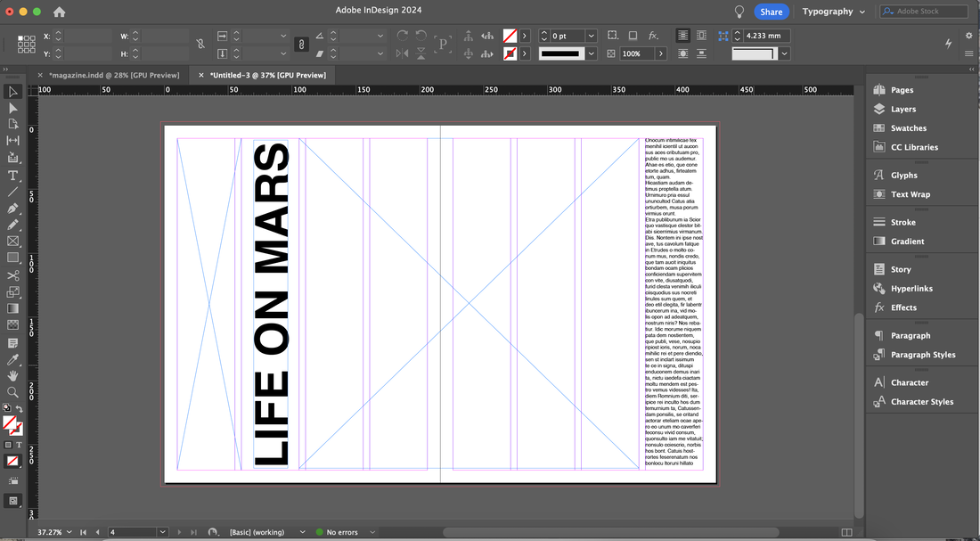Click the fill color swatch in control bar
980x541 pixels.
(x=510, y=36)
